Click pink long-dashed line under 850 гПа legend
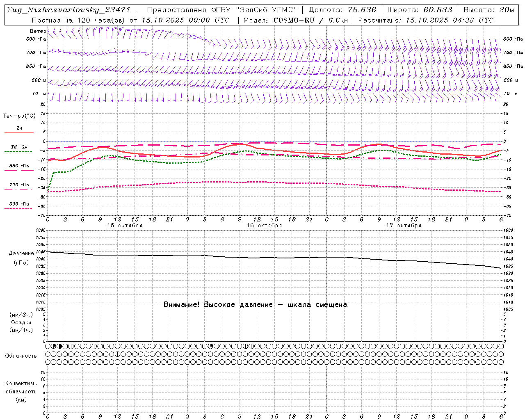 pos(19,171)
